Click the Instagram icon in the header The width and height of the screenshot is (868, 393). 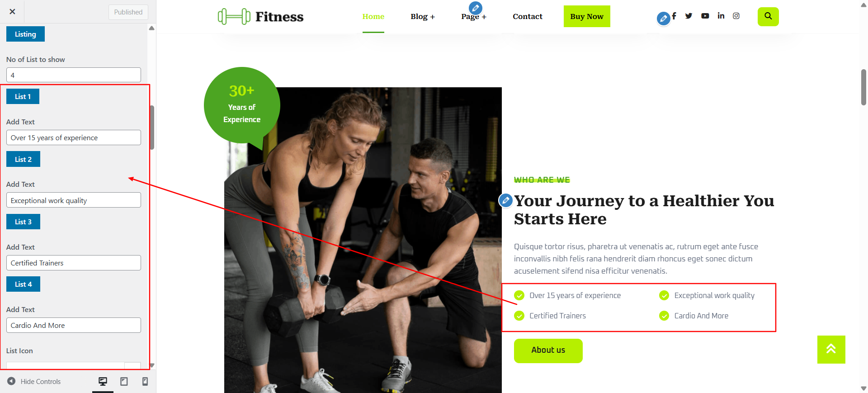click(x=736, y=16)
